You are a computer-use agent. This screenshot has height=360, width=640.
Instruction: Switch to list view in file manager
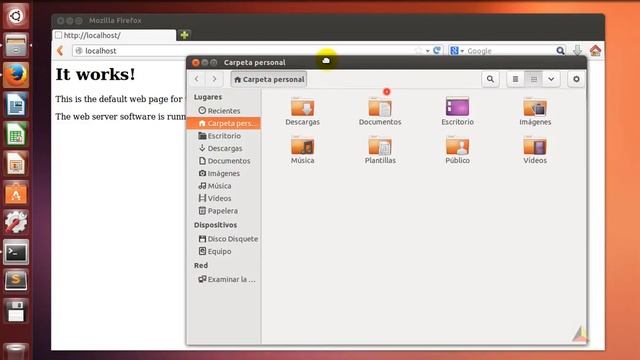tap(516, 79)
